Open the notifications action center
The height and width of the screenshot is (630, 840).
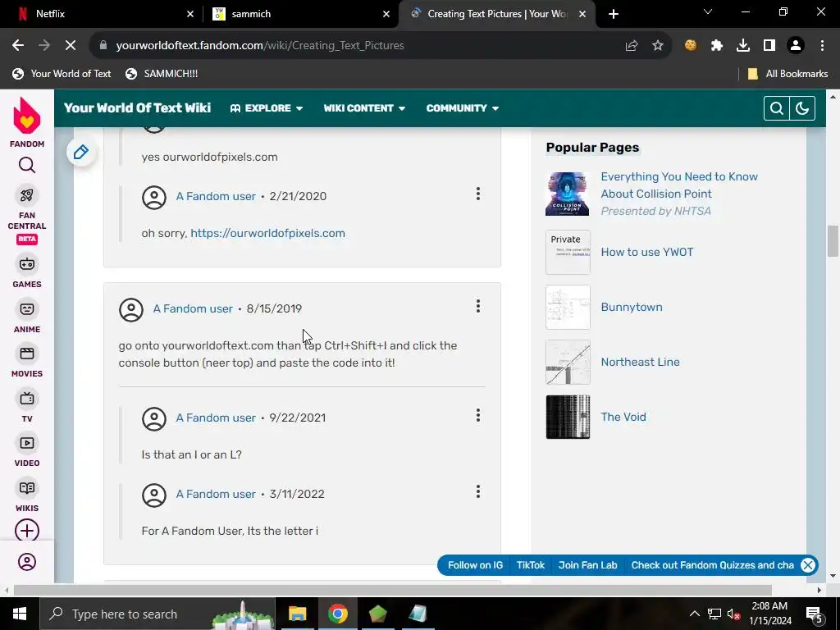click(x=815, y=614)
